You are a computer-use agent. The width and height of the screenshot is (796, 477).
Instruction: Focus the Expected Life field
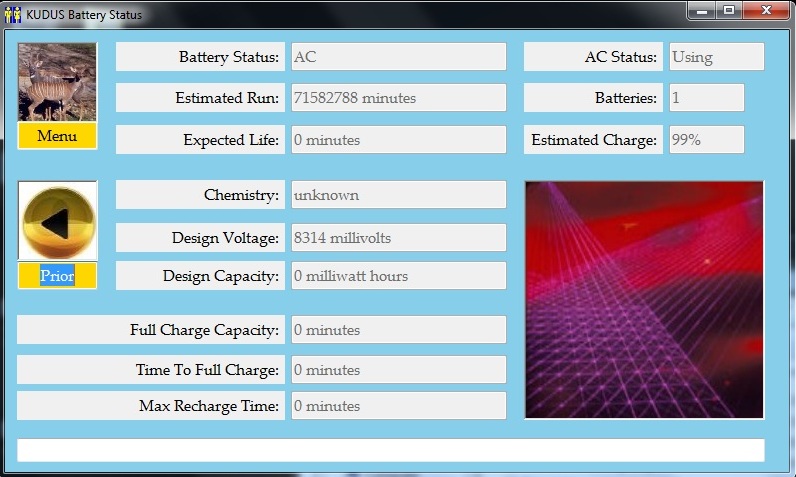(x=397, y=140)
